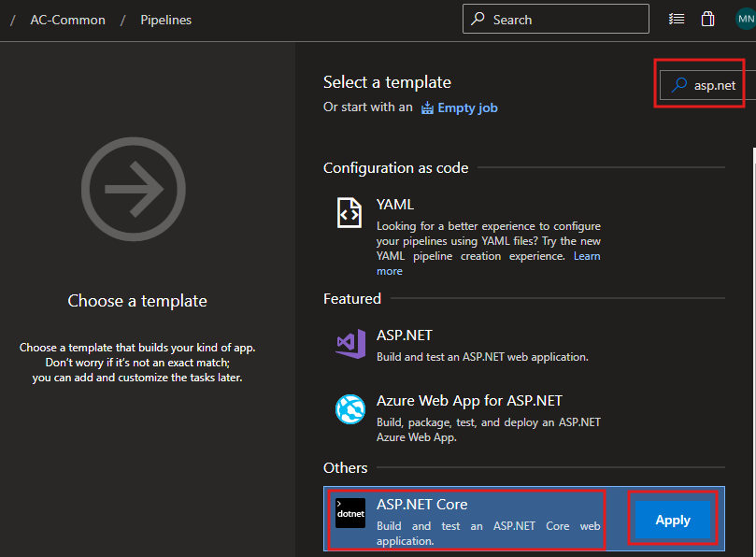This screenshot has width=756, height=557.
Task: Apply the ASP.NET Core template
Action: click(673, 520)
